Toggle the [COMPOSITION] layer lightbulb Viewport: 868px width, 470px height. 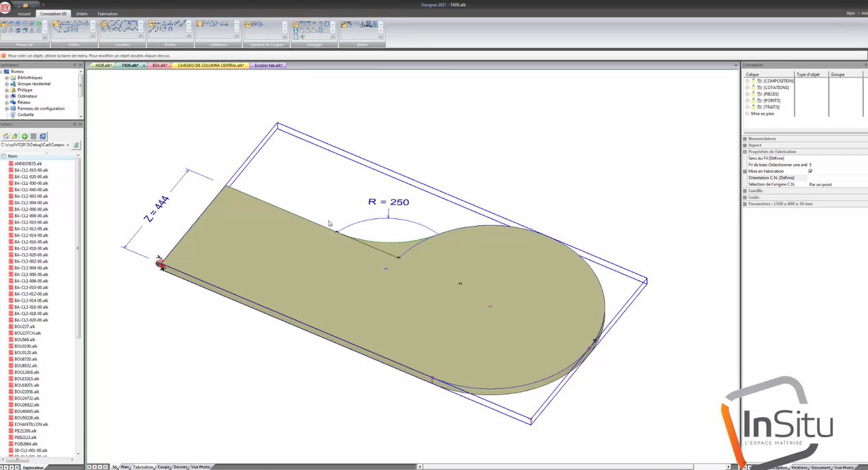click(753, 81)
